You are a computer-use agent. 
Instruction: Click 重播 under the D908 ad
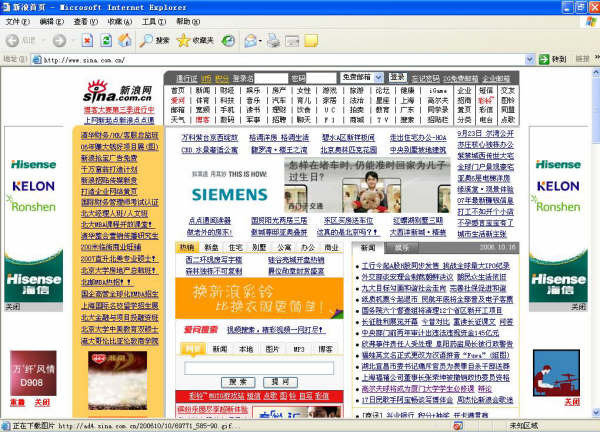click(x=18, y=403)
